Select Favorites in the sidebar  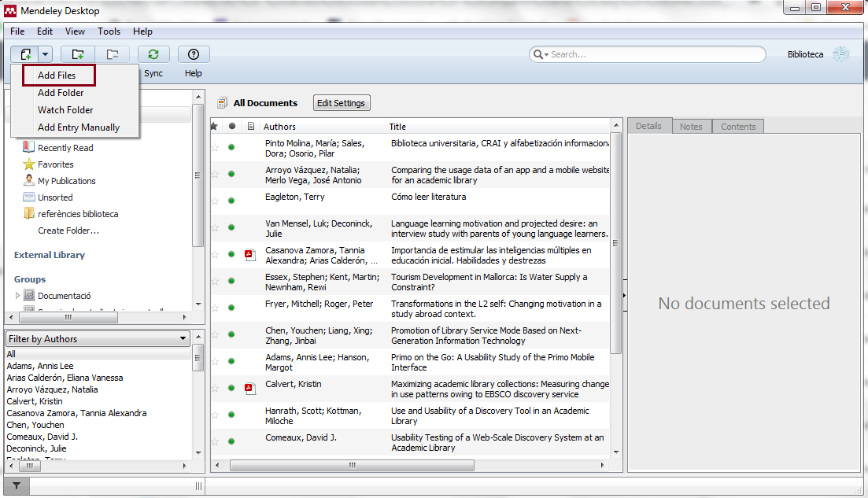click(55, 164)
